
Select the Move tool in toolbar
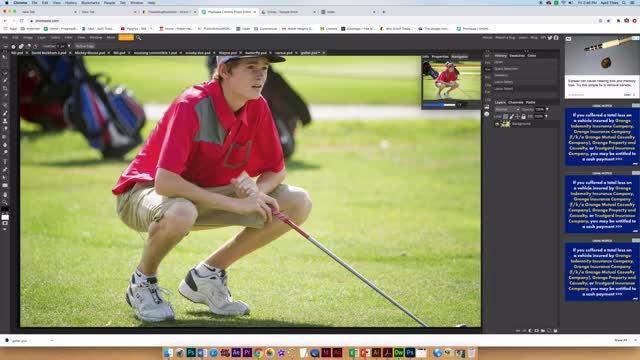click(5, 56)
